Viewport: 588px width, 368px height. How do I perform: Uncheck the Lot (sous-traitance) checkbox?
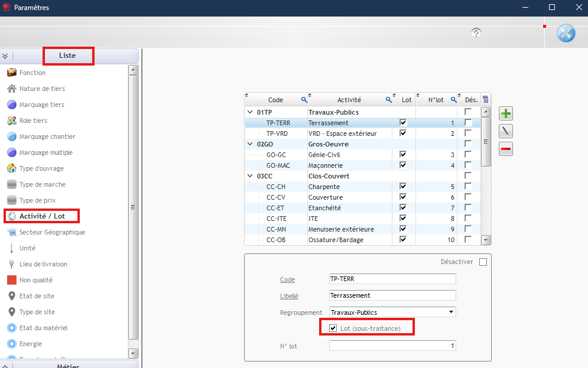click(x=333, y=328)
